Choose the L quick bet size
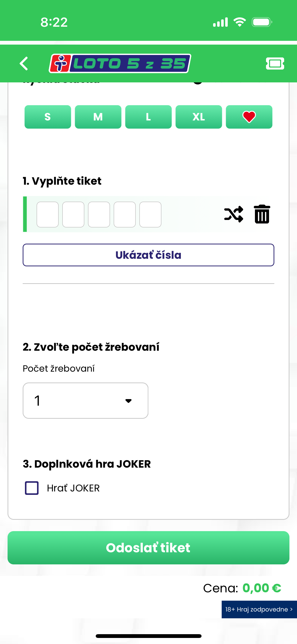 coord(148,117)
